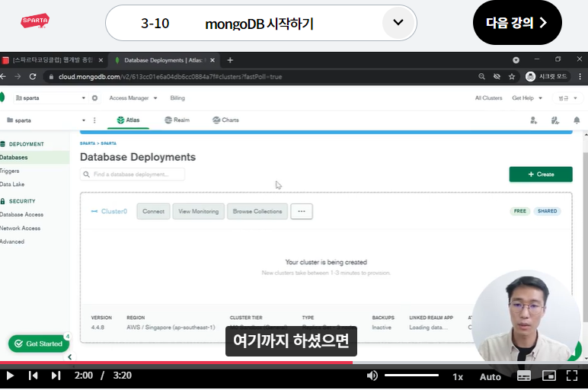Skip to the previous video
The image size is (588, 390).
click(33, 376)
